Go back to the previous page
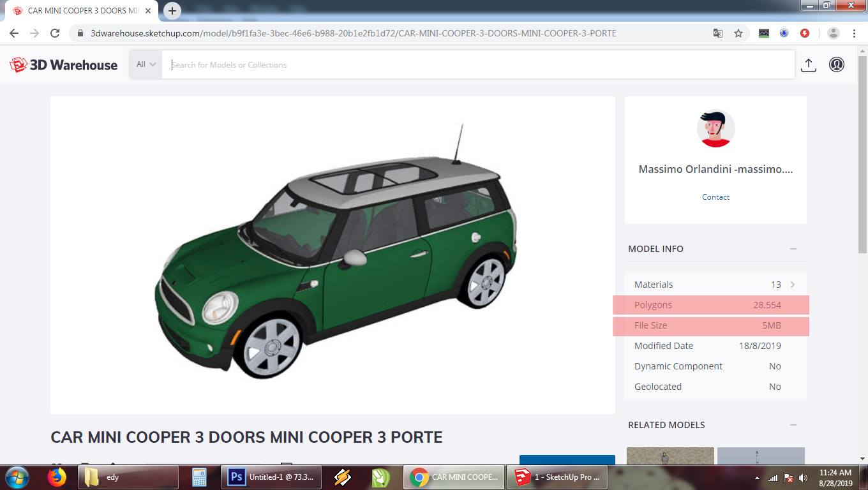The image size is (868, 490). 14,33
